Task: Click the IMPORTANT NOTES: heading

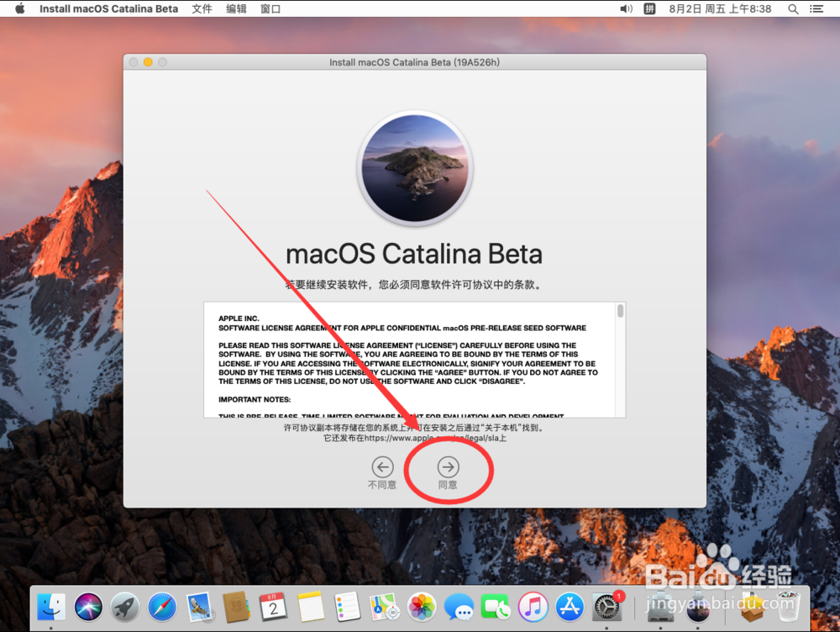Action: (255, 399)
